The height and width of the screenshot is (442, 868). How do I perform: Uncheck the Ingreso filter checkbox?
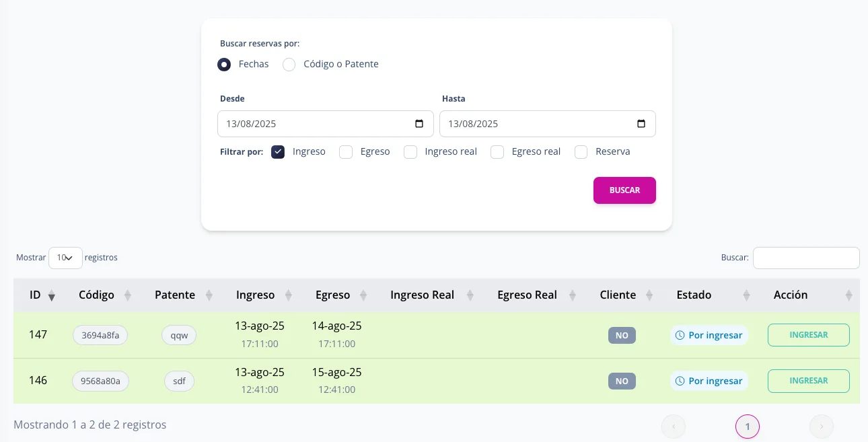[278, 152]
